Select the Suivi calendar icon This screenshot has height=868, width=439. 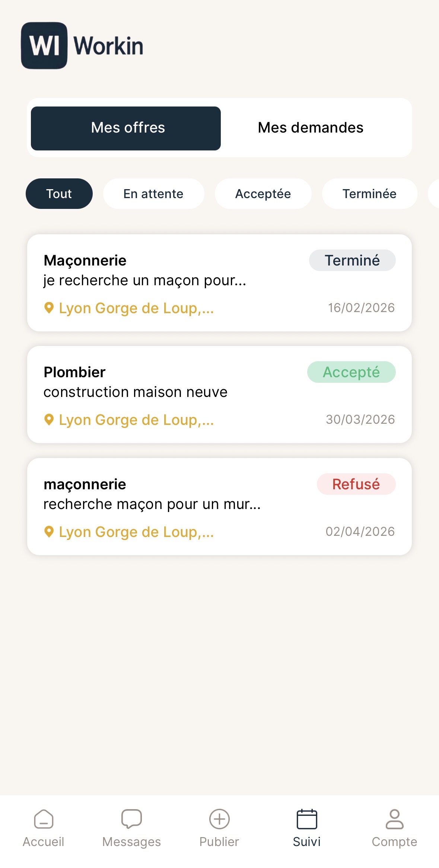click(307, 819)
